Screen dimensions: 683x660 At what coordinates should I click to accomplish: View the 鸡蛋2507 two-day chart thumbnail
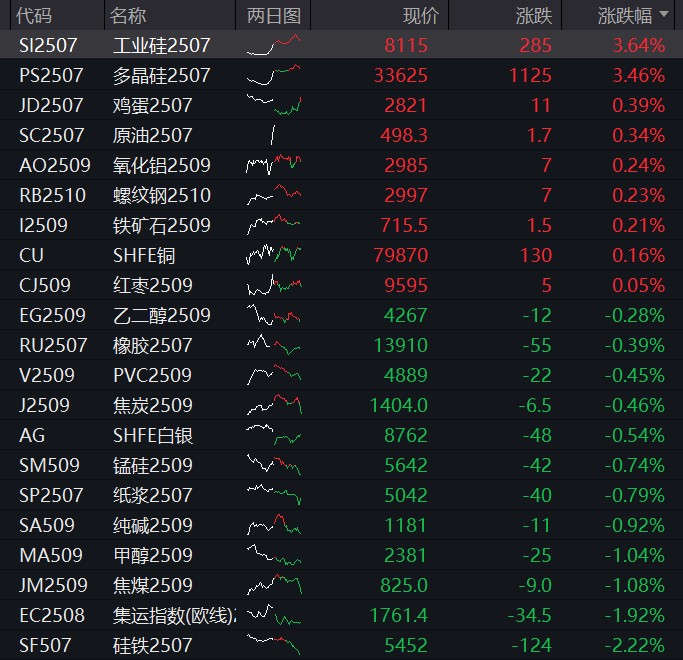tap(273, 105)
